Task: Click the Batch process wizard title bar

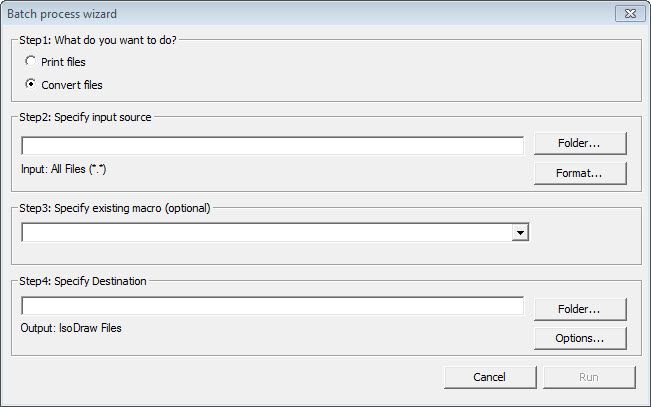Action: (x=300, y=13)
